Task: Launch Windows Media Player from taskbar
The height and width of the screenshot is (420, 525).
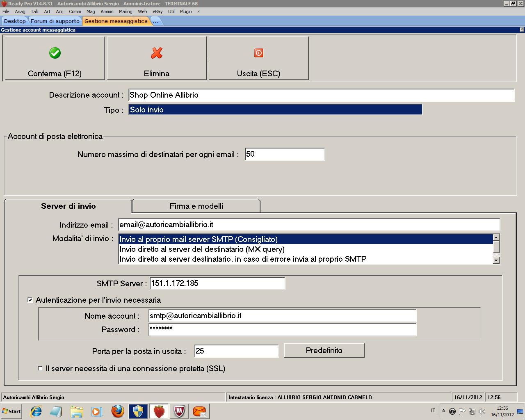Action: [x=97, y=411]
